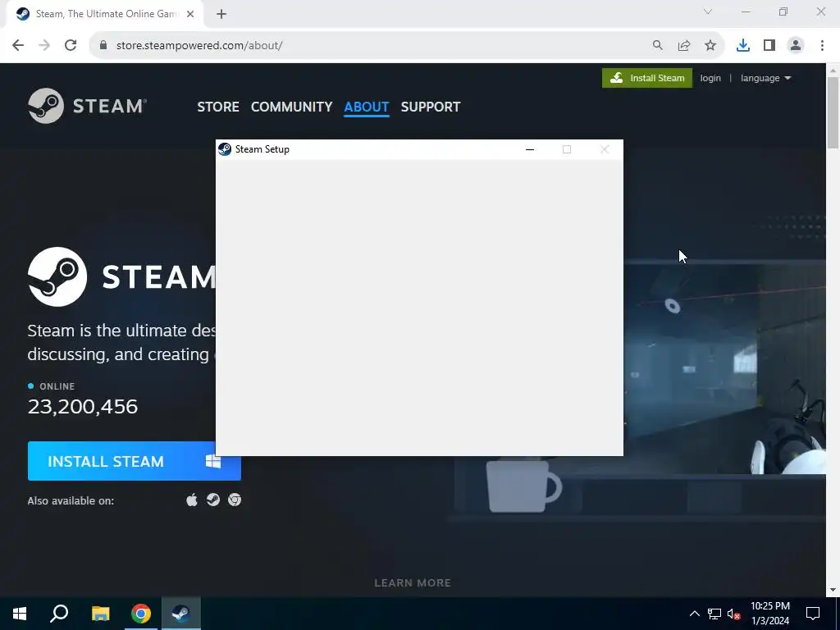Open the Chrome downloads icon

pyautogui.click(x=742, y=46)
